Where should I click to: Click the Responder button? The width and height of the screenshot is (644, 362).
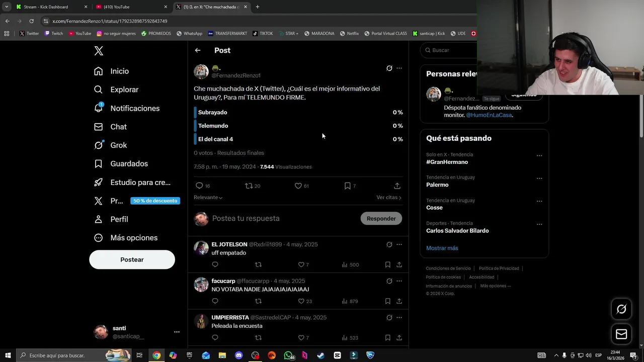click(x=381, y=218)
